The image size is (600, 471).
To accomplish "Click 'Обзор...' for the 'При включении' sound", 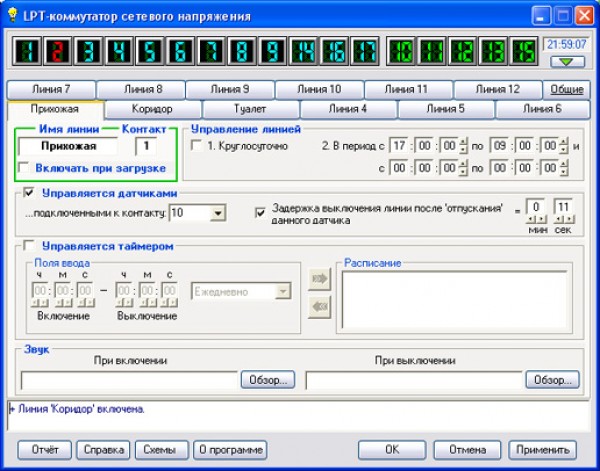I will 268,380.
